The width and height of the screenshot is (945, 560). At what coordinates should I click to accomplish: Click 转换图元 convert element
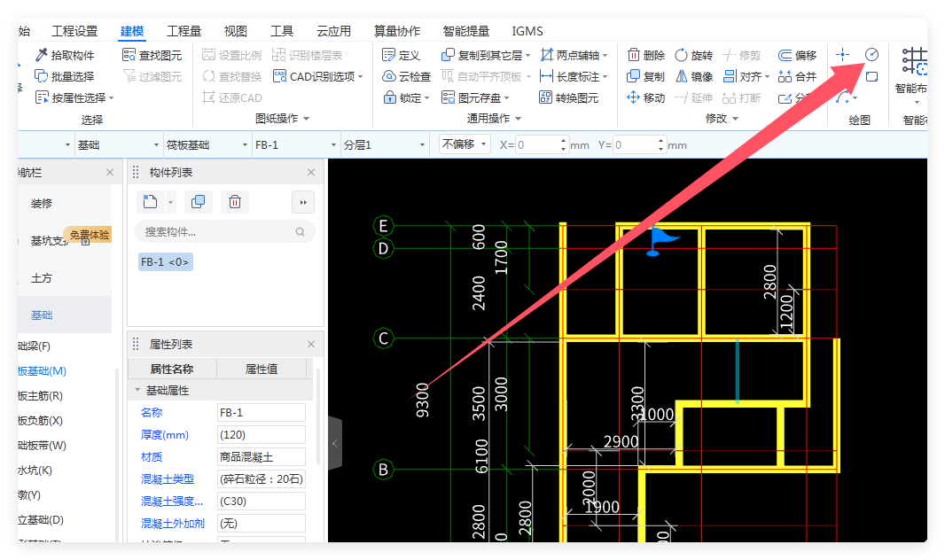pyautogui.click(x=568, y=97)
